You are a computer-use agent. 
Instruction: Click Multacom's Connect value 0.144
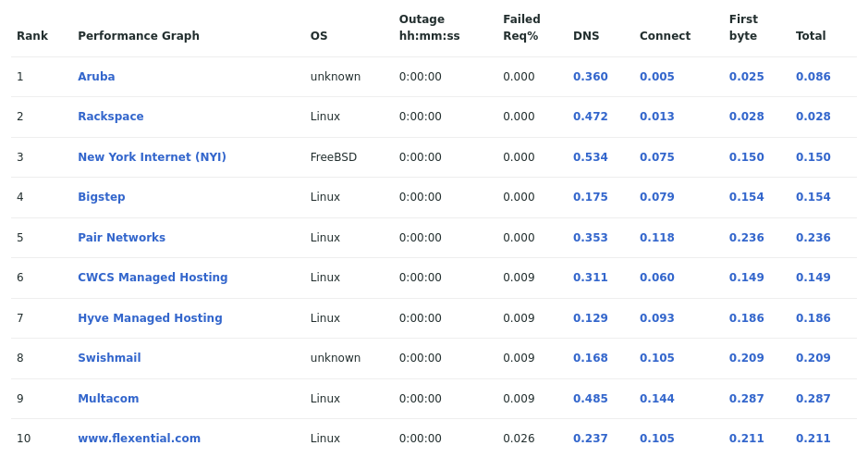[657, 398]
